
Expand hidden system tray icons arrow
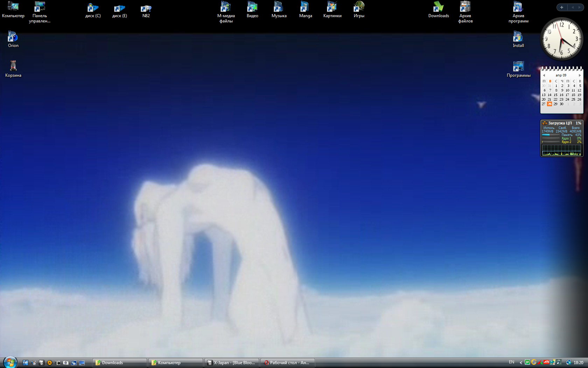[x=521, y=362]
